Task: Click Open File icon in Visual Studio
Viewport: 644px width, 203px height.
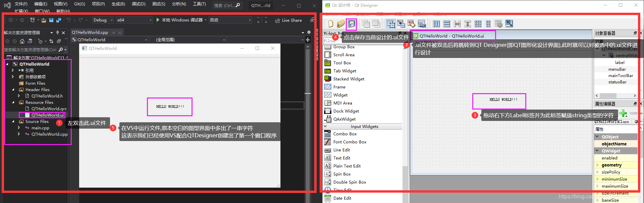Action: pyautogui.click(x=44, y=20)
